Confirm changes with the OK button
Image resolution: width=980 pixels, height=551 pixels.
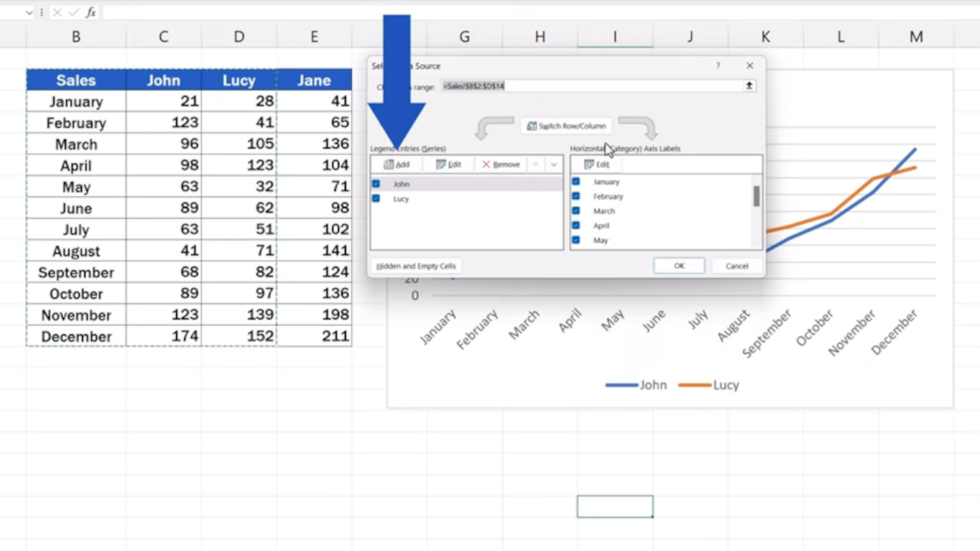click(678, 265)
